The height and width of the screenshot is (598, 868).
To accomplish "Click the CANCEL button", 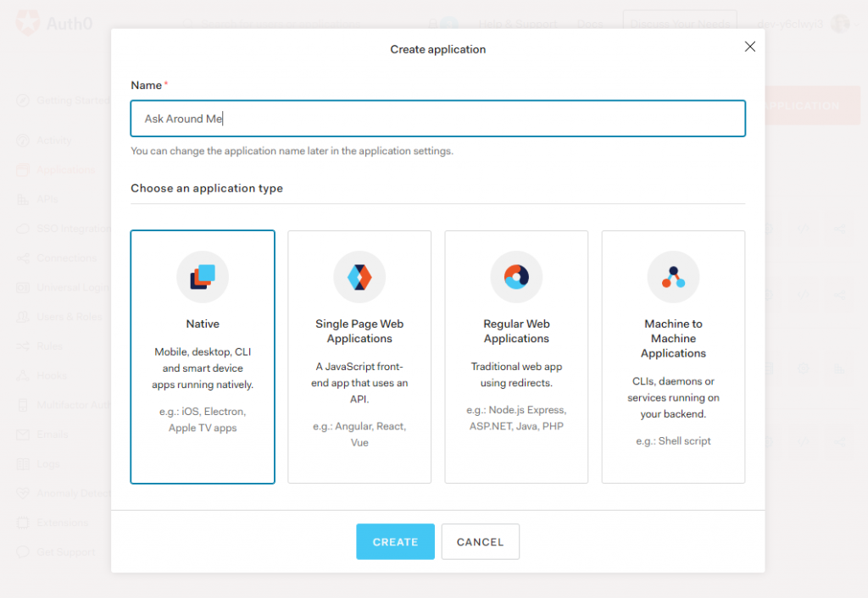I will (x=480, y=541).
